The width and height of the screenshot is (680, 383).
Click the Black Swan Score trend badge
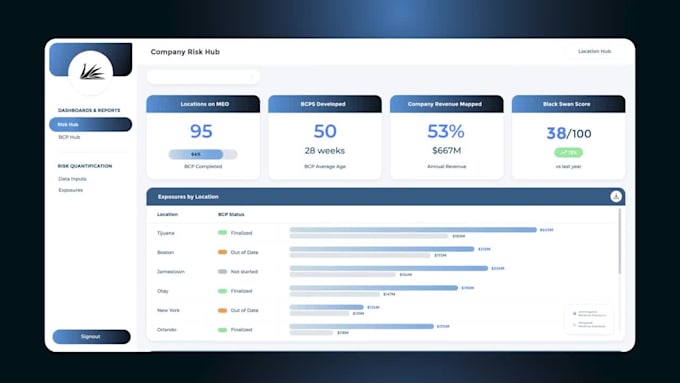569,153
